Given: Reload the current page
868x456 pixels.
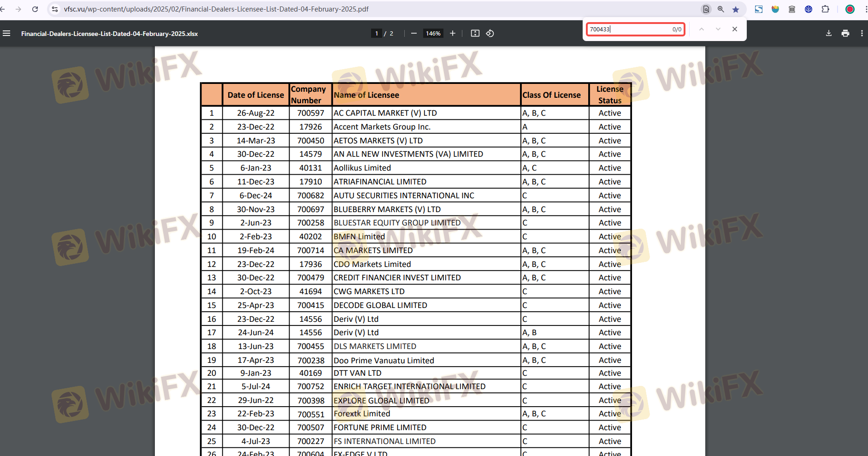Looking at the screenshot, I should (35, 9).
